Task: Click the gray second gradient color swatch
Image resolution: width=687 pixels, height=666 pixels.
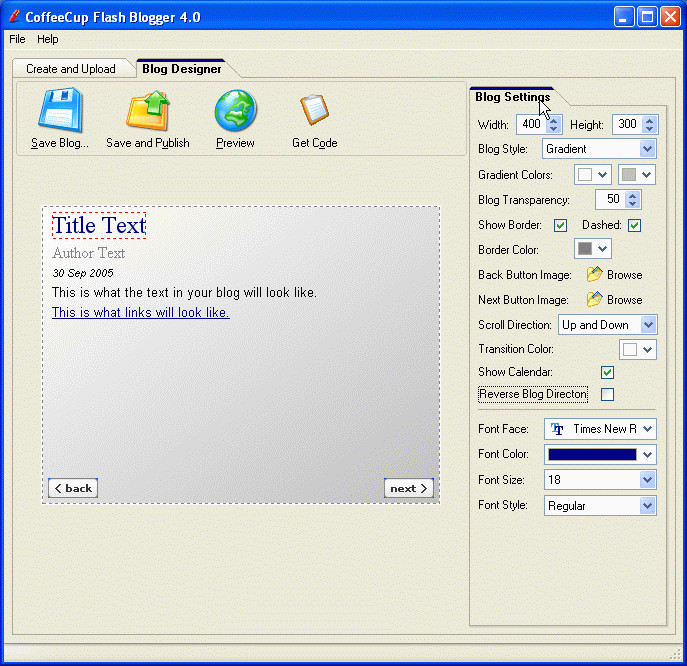Action: (x=629, y=175)
